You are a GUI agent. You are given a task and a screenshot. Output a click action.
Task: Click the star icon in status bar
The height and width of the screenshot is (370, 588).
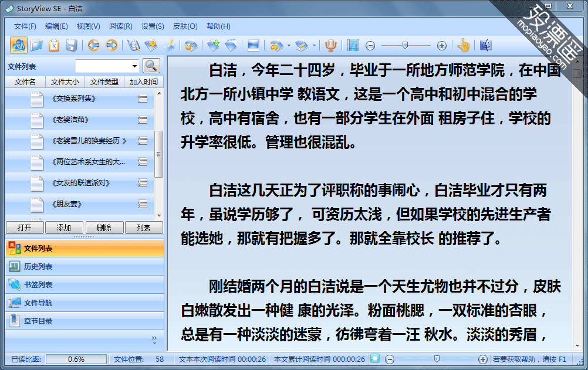coord(375,359)
